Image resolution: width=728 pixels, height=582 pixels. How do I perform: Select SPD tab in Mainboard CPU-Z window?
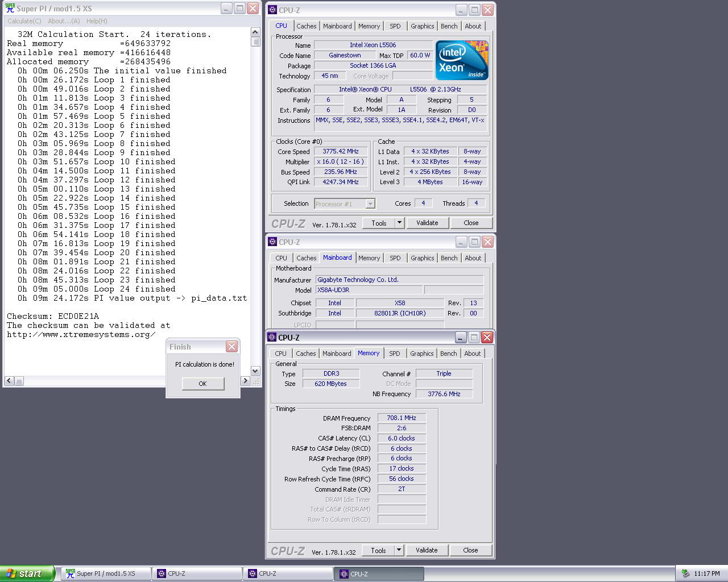click(395, 258)
